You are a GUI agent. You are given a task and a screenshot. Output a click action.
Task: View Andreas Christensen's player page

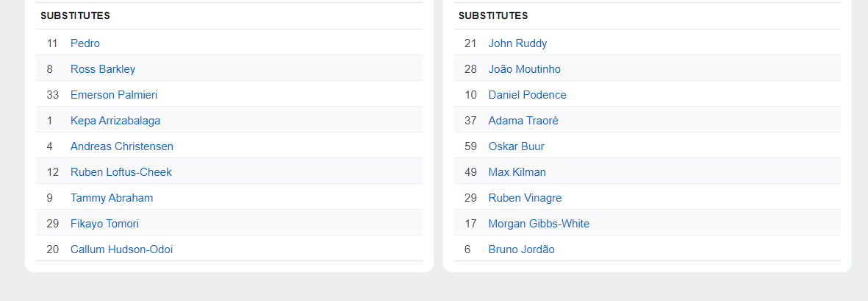tap(122, 146)
